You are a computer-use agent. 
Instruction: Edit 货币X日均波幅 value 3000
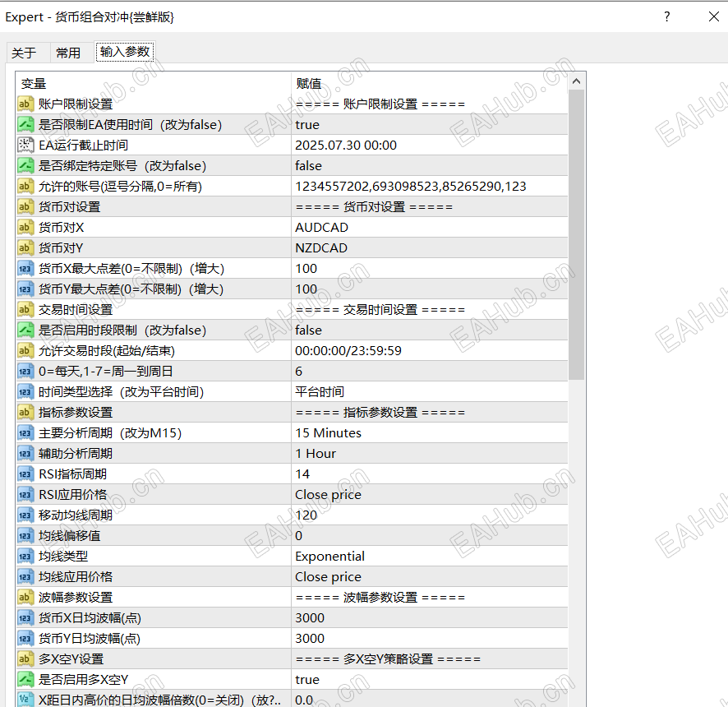point(430,617)
